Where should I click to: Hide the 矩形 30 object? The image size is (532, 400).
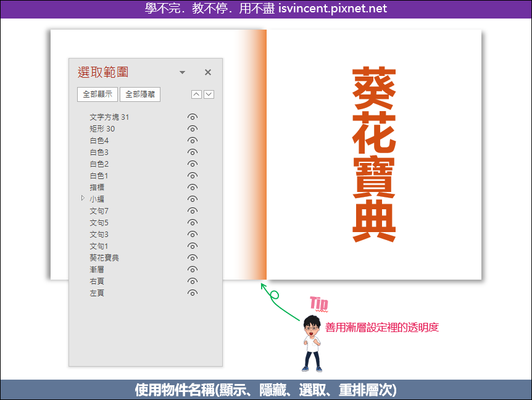193,129
